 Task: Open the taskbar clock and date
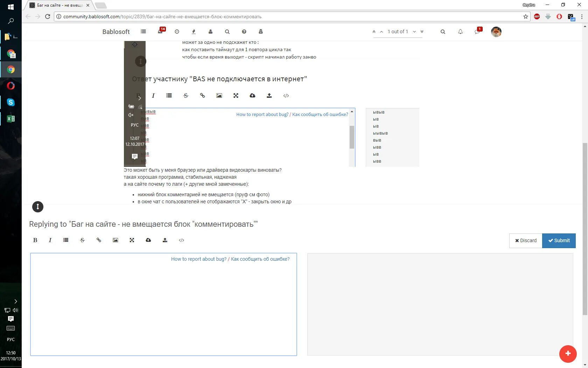pos(11,356)
